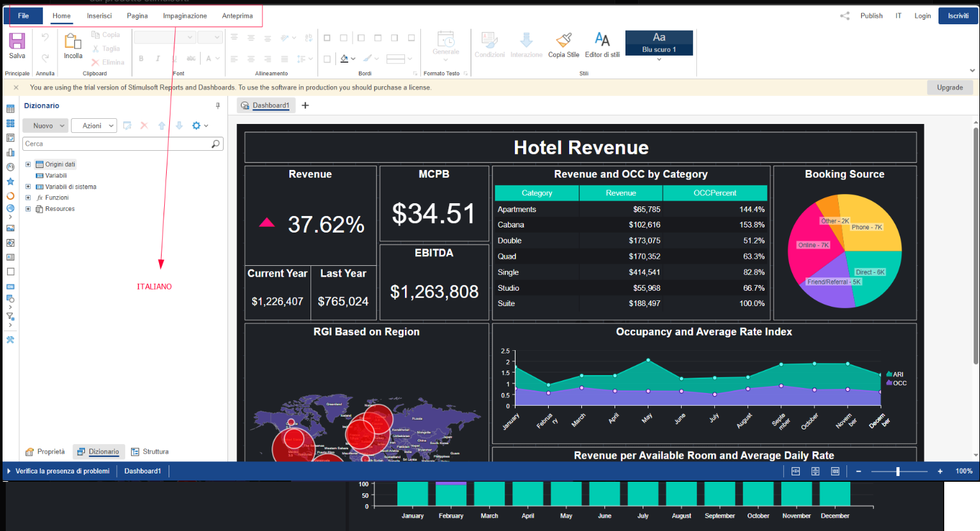Open the Azioni dropdown
980x531 pixels.
(94, 126)
